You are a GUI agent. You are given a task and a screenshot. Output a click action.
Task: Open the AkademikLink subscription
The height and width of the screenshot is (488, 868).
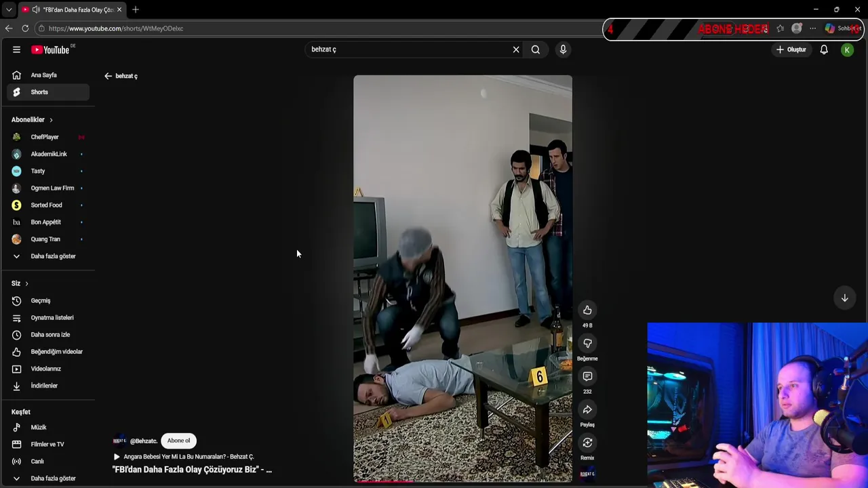(47, 154)
